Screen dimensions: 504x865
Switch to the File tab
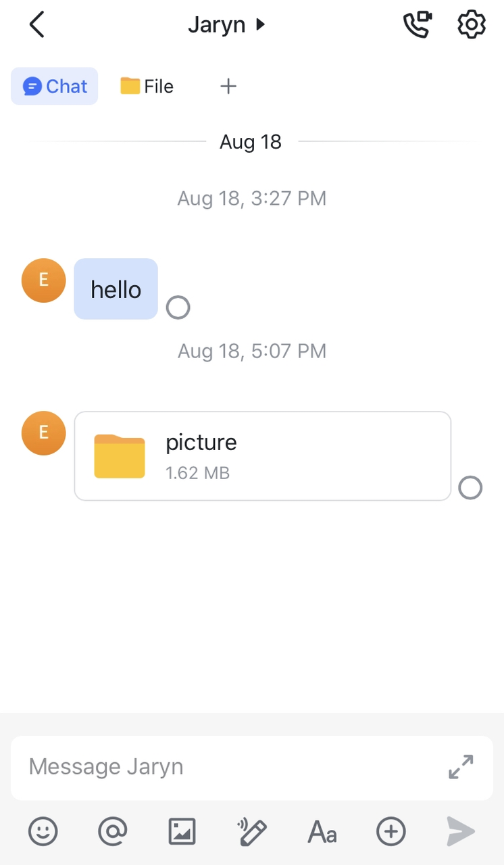(147, 86)
